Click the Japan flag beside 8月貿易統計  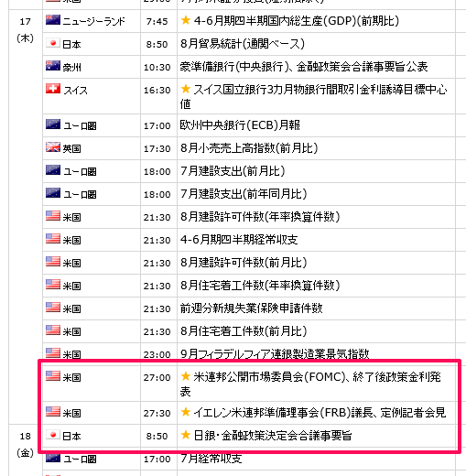tap(53, 43)
